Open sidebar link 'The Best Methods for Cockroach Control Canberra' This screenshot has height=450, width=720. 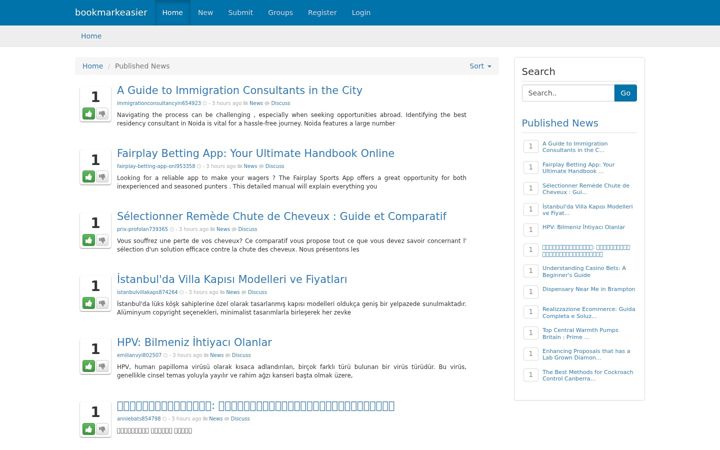(x=587, y=375)
